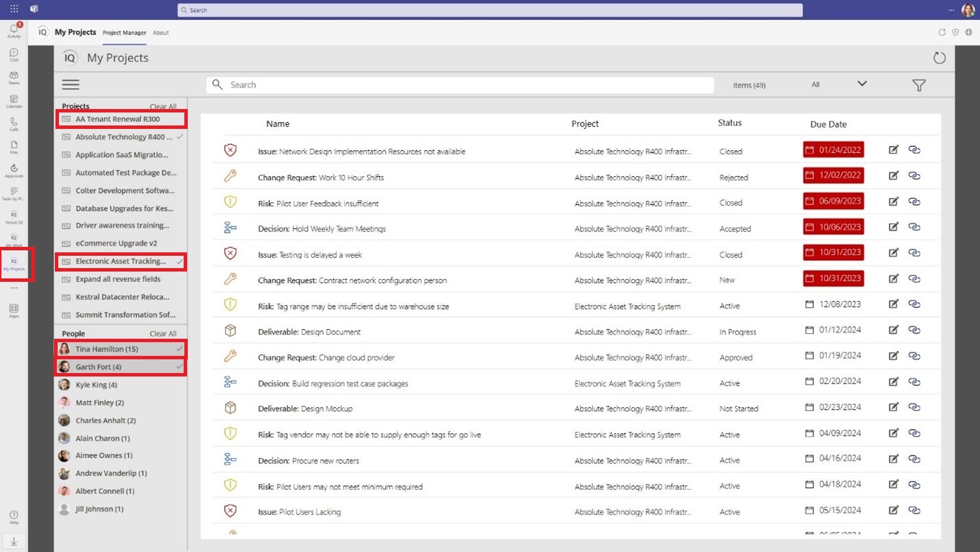This screenshot has height=552, width=980.
Task: Select Application SaaS Migration project filter
Action: point(121,155)
